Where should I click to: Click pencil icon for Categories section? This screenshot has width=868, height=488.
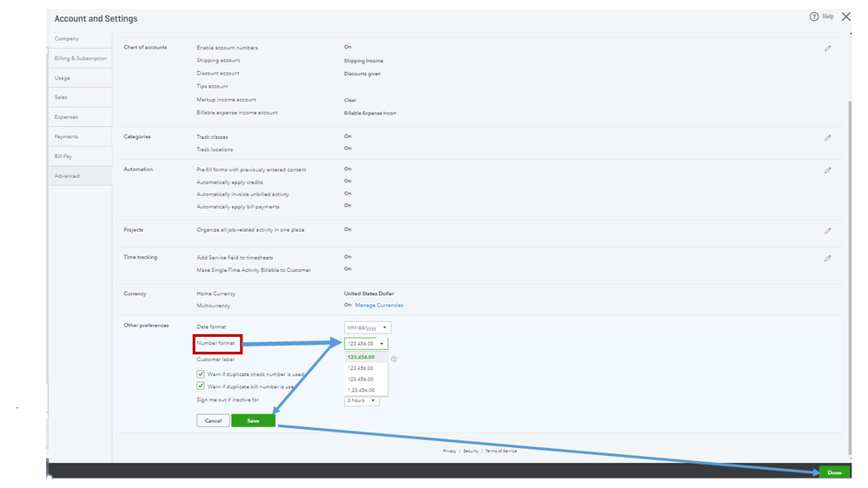[827, 138]
